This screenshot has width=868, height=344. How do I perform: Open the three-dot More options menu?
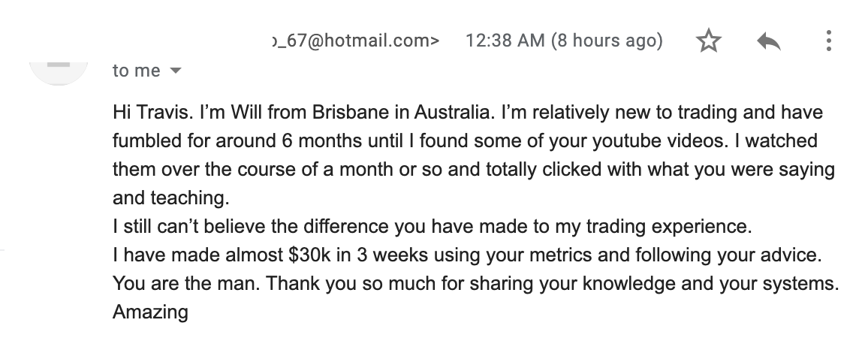828,41
